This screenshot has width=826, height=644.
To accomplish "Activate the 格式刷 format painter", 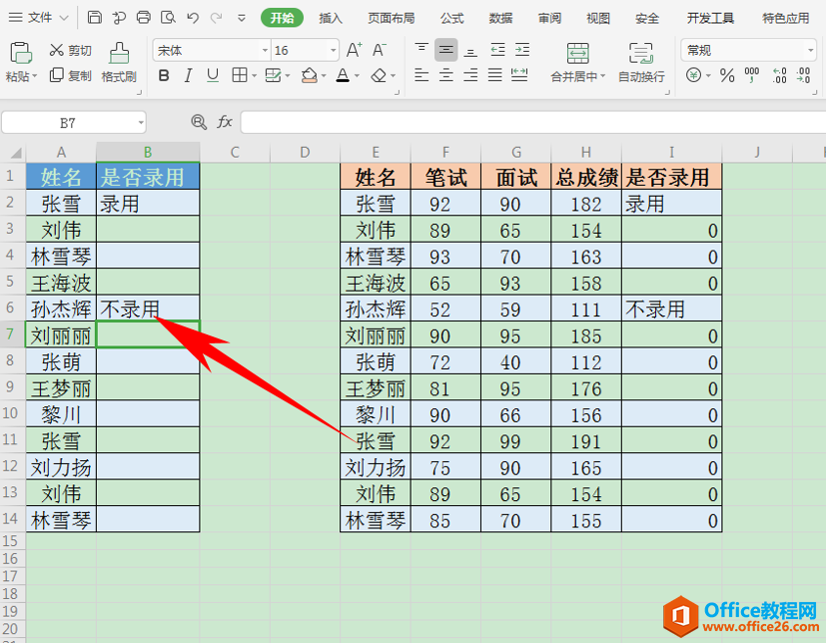I will pyautogui.click(x=119, y=62).
